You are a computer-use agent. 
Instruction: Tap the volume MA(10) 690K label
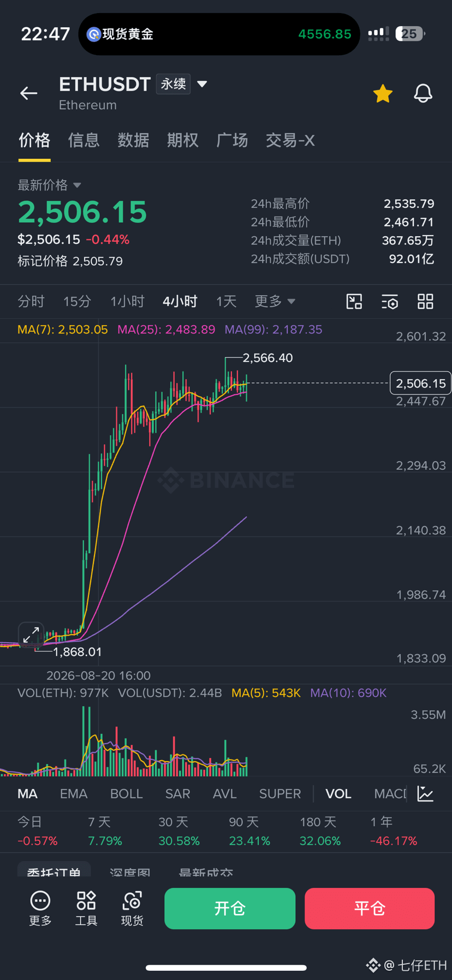pos(348,693)
